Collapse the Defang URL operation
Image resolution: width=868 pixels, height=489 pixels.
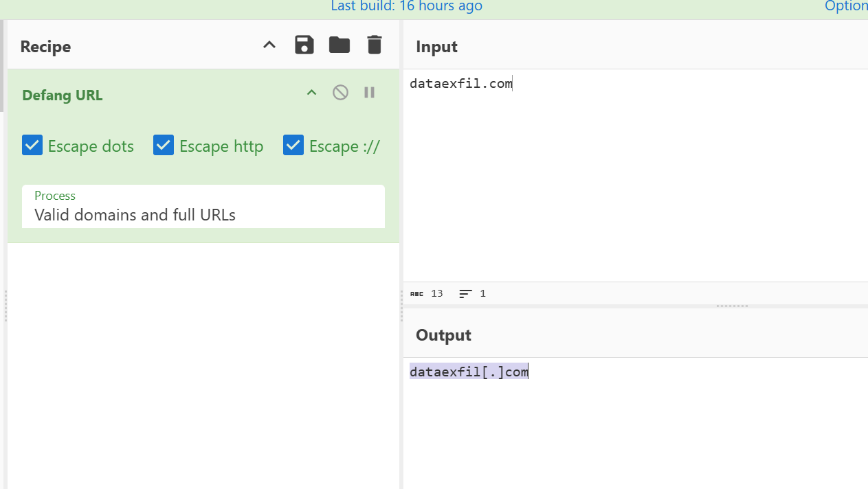[311, 93]
